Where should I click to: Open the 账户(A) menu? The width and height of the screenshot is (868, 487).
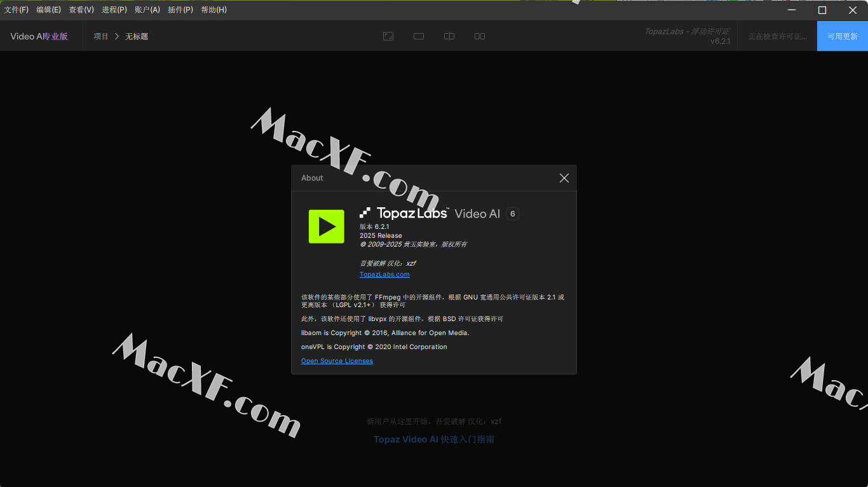(x=147, y=10)
